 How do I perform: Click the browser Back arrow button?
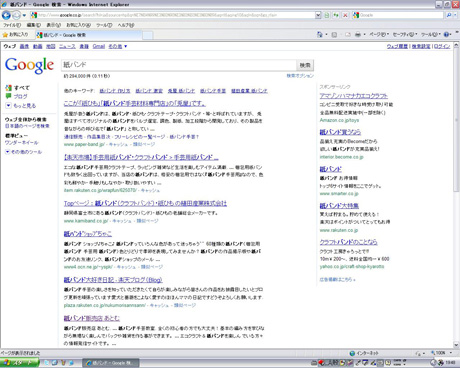pos(6,15)
